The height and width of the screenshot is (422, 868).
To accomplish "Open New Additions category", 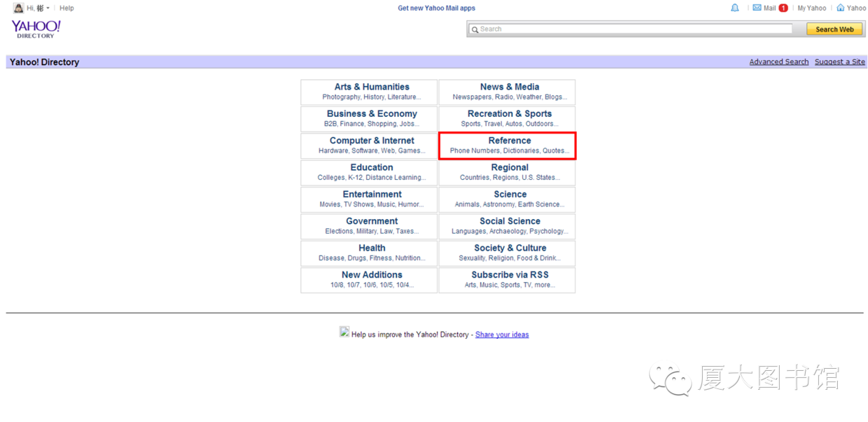I will [x=372, y=275].
